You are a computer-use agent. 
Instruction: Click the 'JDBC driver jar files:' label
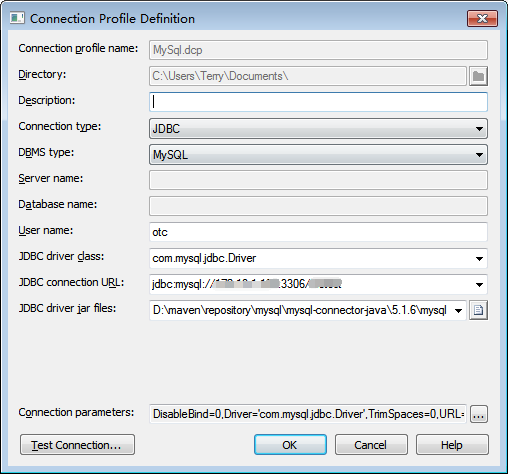pos(67,309)
